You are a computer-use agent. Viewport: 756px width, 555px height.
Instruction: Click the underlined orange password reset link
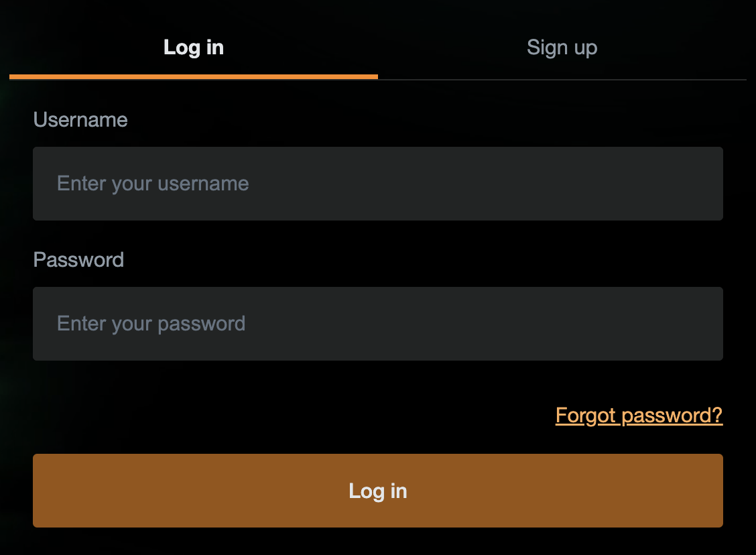tap(639, 416)
